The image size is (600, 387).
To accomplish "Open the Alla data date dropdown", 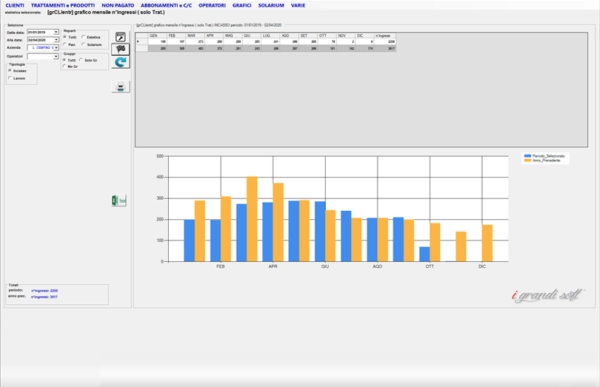I will (56, 40).
